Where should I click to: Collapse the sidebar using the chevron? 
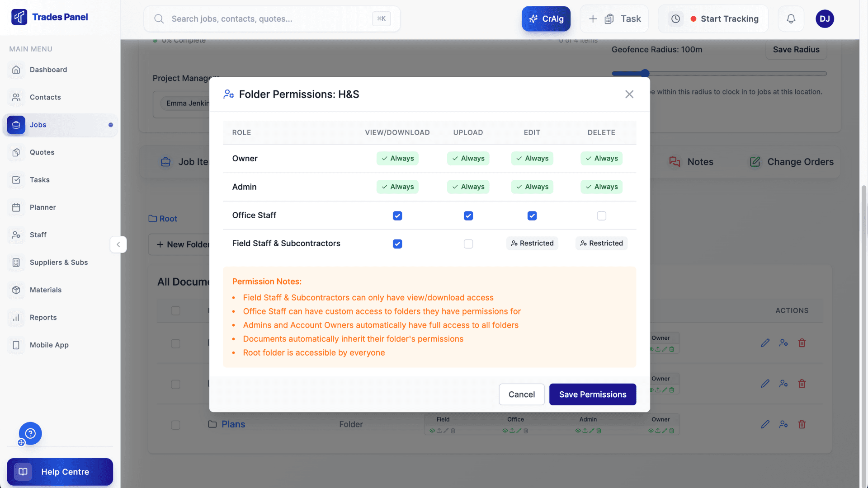[x=118, y=244]
